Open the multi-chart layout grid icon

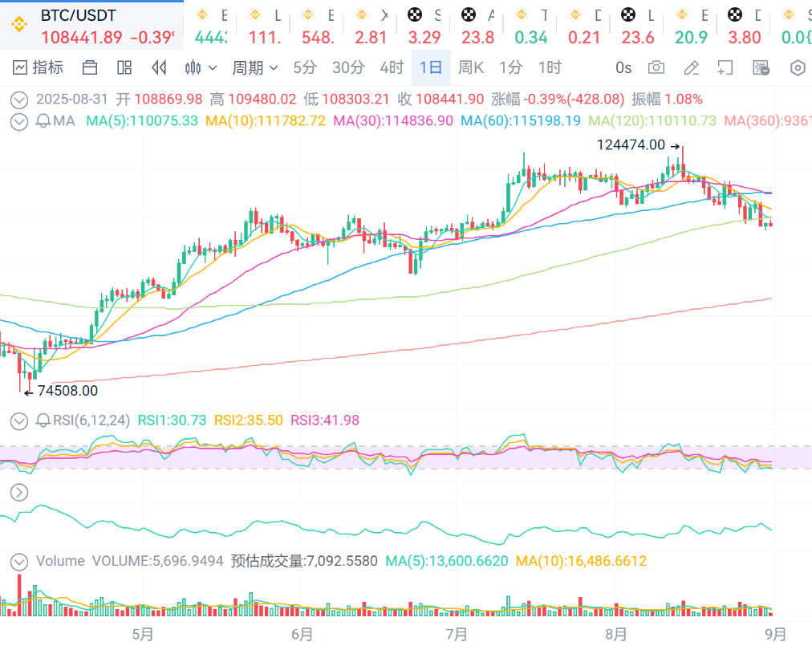click(124, 68)
